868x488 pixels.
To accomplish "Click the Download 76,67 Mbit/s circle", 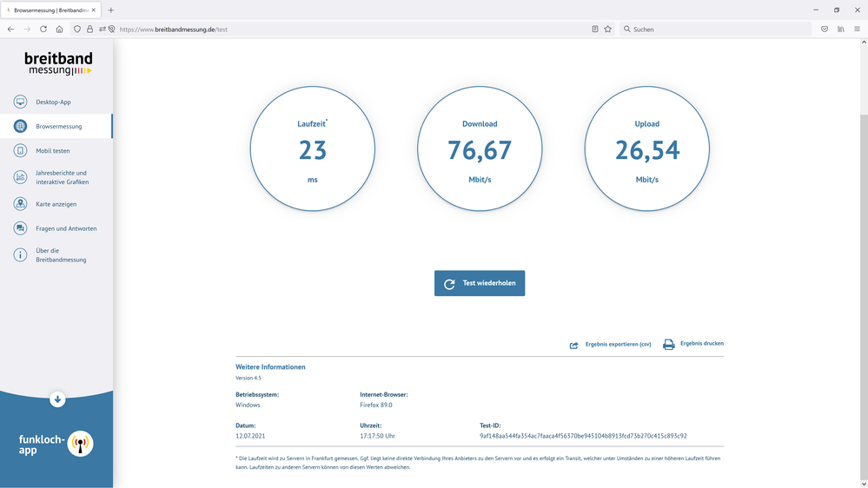I will tap(480, 148).
